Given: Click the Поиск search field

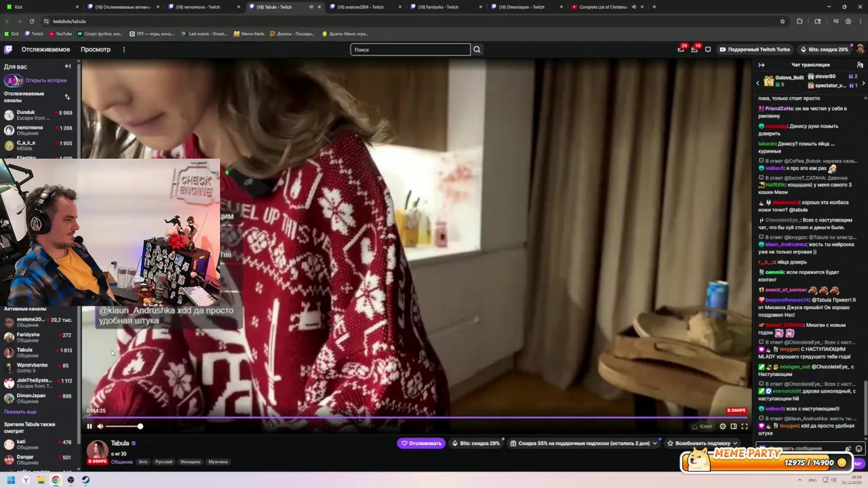Looking at the screenshot, I should pyautogui.click(x=410, y=49).
